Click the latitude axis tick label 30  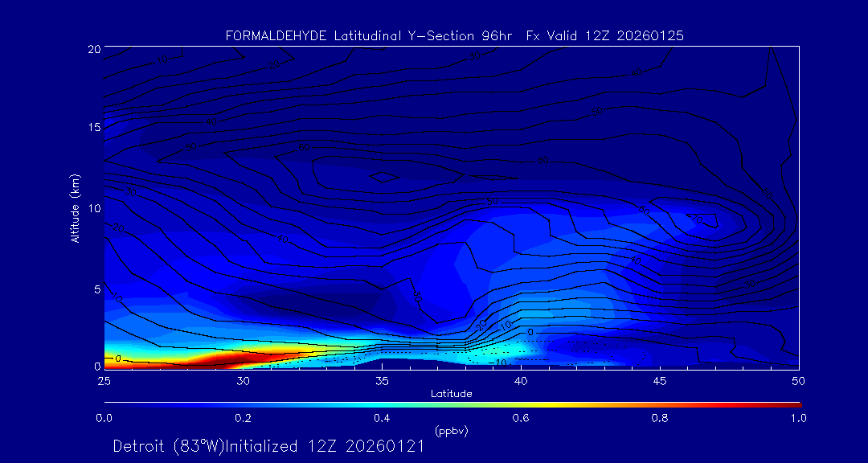(243, 381)
